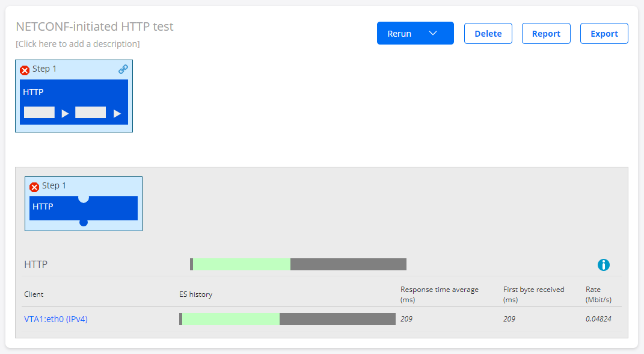Viewport: 644px width, 354px height.
Task: Click the error icon on Step 1 in results section
Action: tap(34, 187)
